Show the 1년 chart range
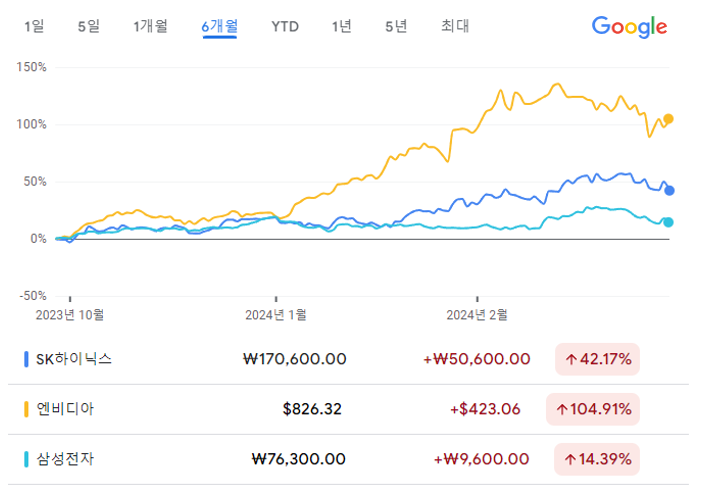707x494 pixels. pyautogui.click(x=341, y=26)
